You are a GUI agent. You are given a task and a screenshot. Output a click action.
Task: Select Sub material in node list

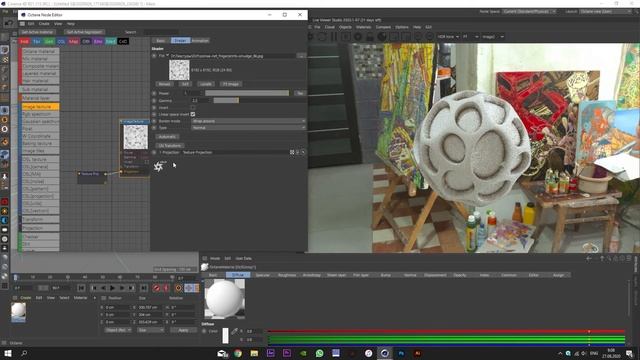[39, 89]
